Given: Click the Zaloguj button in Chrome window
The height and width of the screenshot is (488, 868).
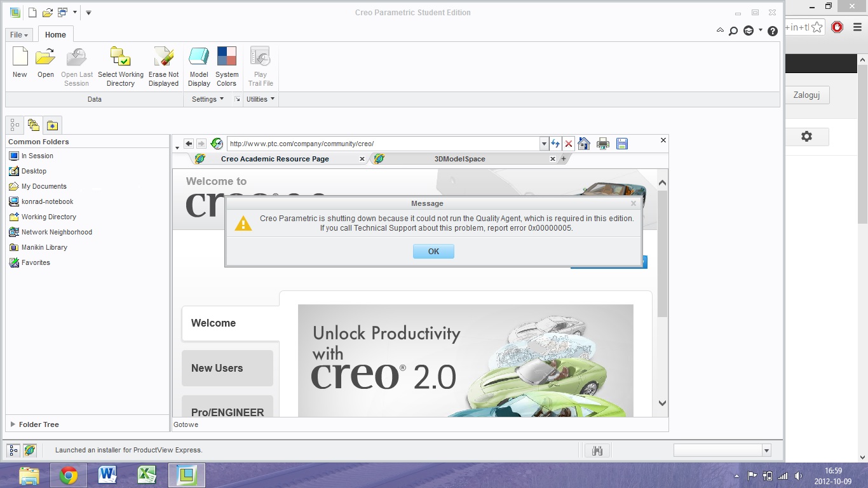Looking at the screenshot, I should [807, 95].
